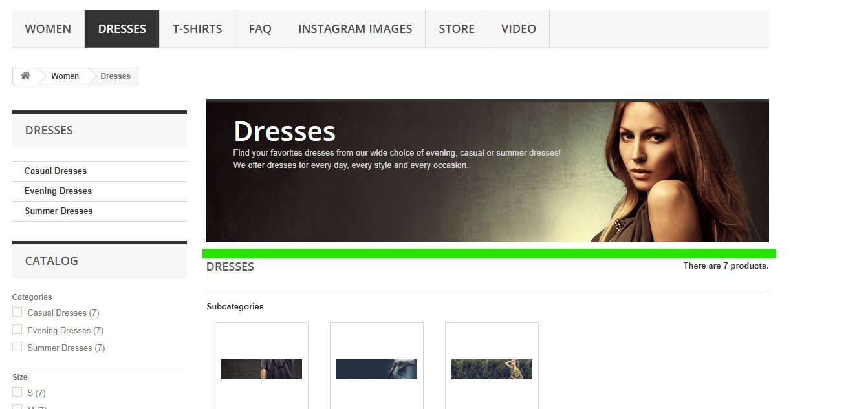Screen dimensions: 868x409
Task: Click the Subcategories heading text
Action: click(235, 307)
